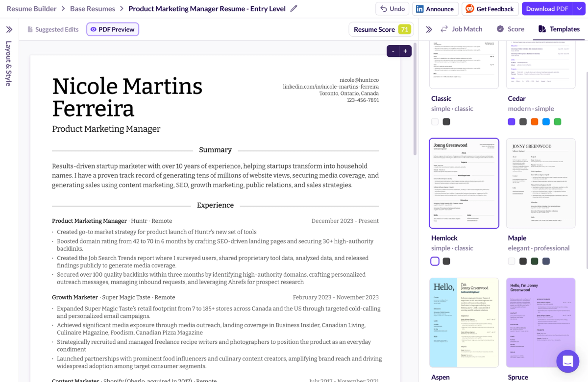Choose the Cedar template thumbnail
This screenshot has height=382, width=588.
[540, 65]
